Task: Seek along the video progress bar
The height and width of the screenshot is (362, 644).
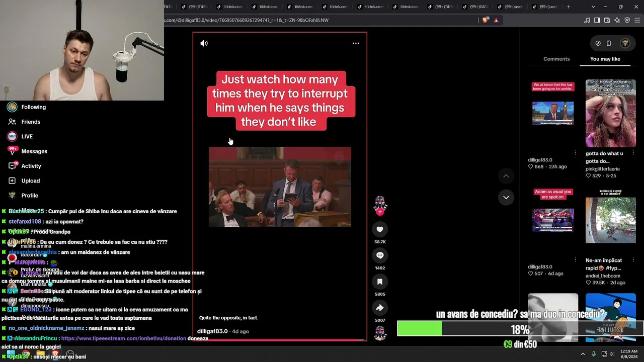Action: 280,340
